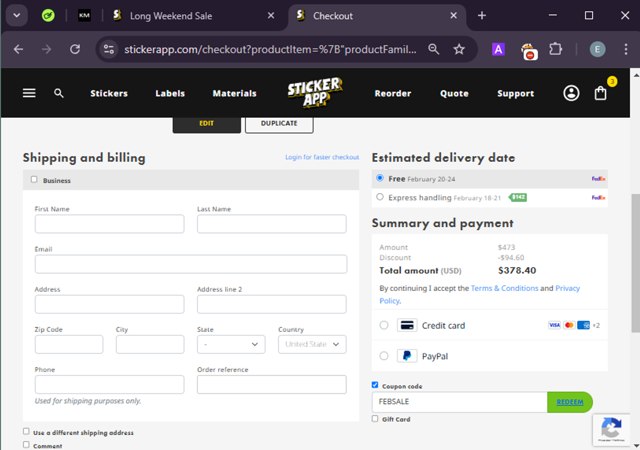Click the Address field
The width and height of the screenshot is (640, 450).
pos(109,304)
